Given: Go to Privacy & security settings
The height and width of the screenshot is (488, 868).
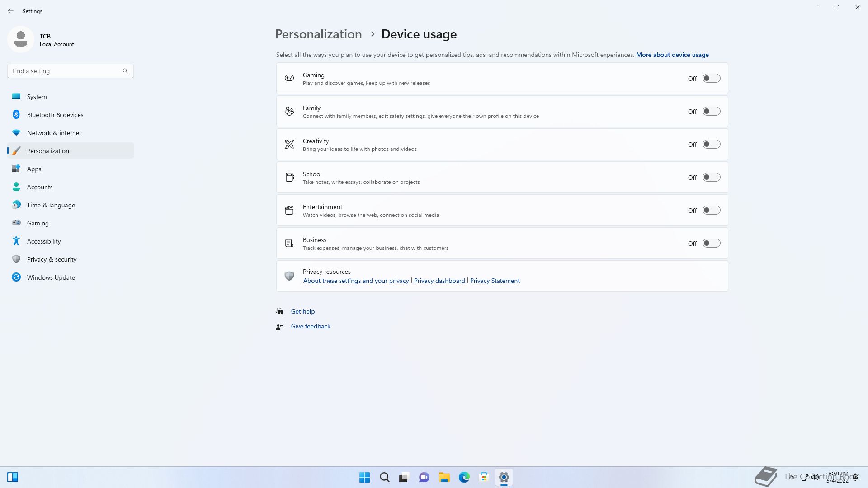Looking at the screenshot, I should [x=52, y=259].
